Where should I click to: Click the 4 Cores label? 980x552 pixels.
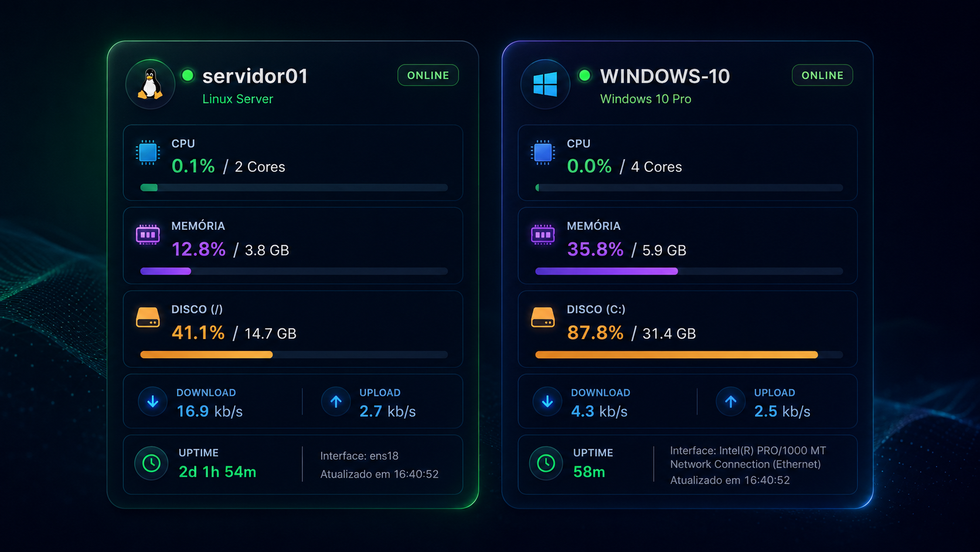click(x=656, y=167)
